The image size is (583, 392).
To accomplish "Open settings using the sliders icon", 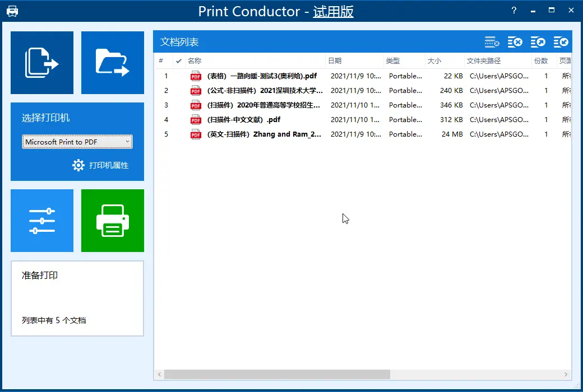I will pyautogui.click(x=41, y=220).
